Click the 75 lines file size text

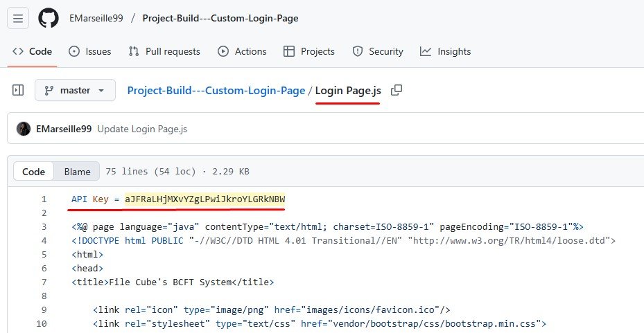click(x=177, y=172)
